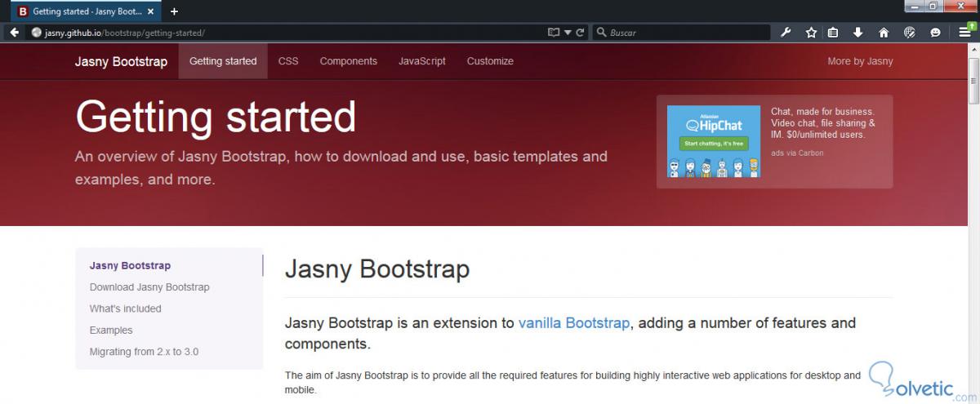Screen dimensions: 980x404
Task: Select the Getting started browser tab
Action: pyautogui.click(x=86, y=11)
